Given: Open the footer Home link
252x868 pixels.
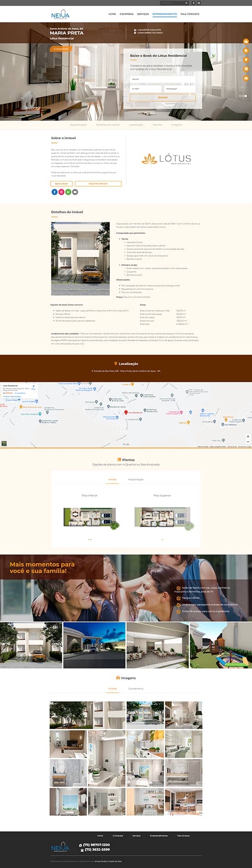Looking at the screenshot, I should (100, 835).
